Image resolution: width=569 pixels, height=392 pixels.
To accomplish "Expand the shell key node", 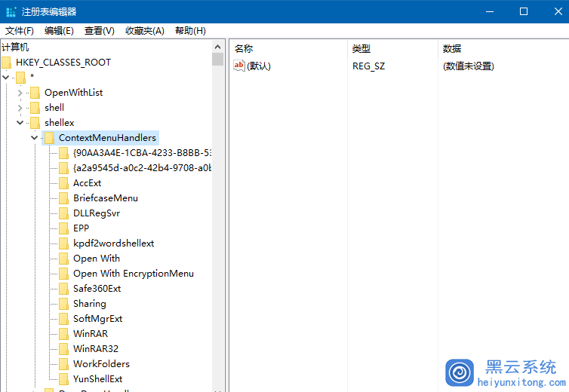I will point(20,108).
